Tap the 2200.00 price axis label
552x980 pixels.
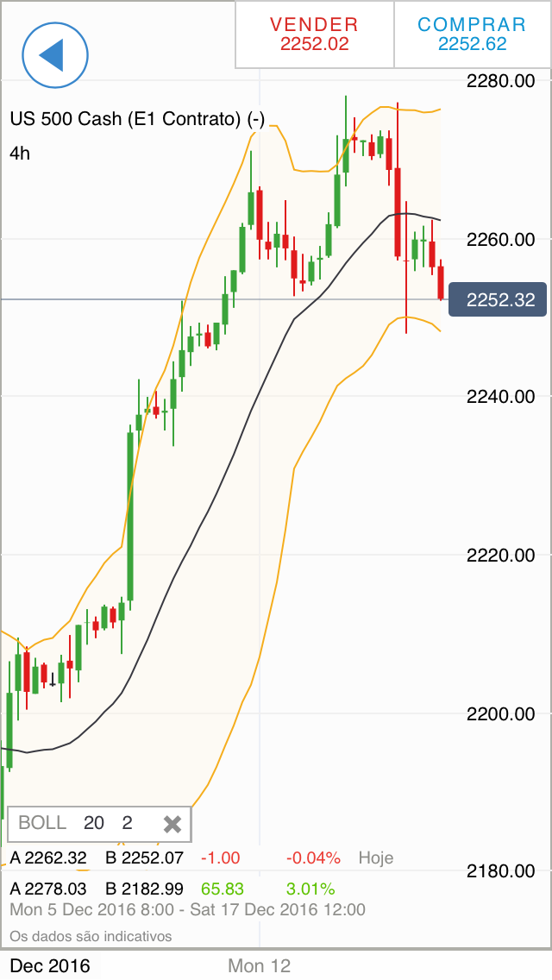(x=500, y=713)
